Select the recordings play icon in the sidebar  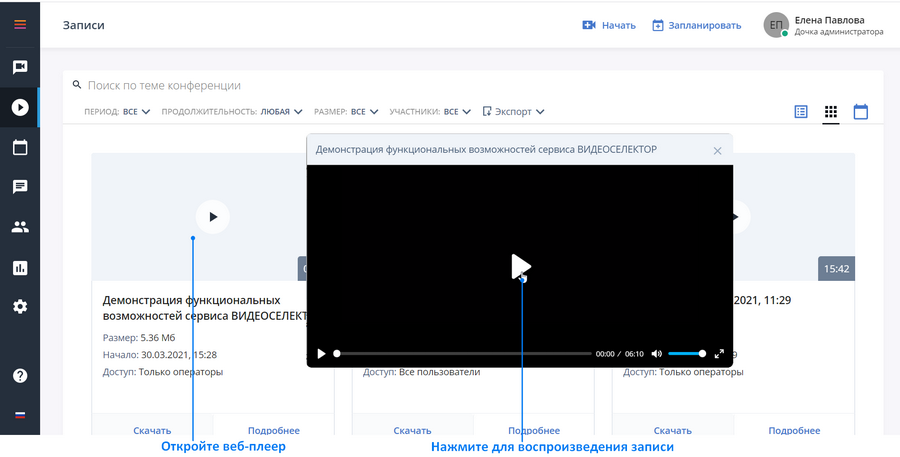20,107
